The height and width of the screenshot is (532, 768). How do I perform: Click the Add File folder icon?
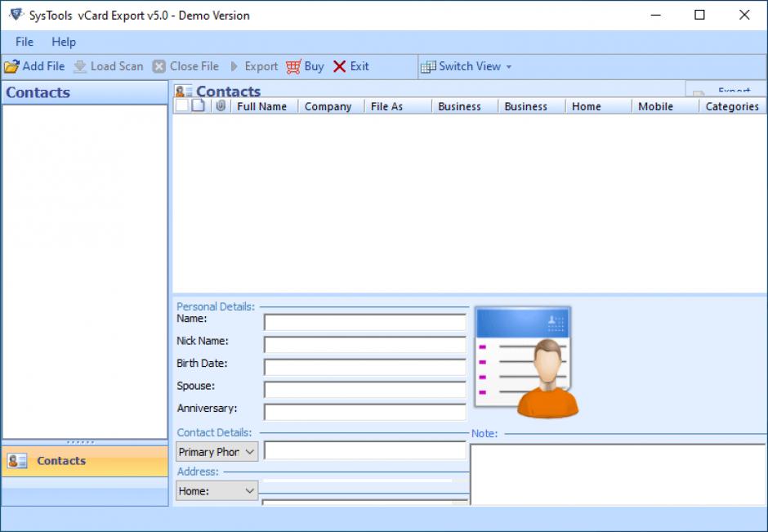pos(11,66)
